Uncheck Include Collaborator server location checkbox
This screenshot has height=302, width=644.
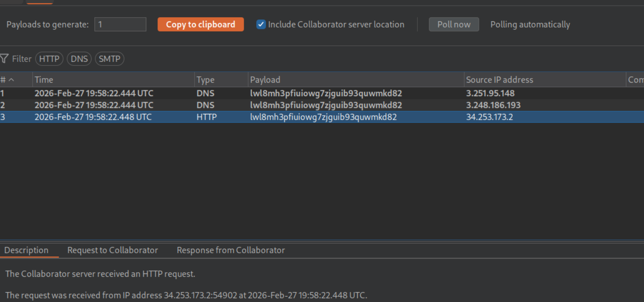pyautogui.click(x=261, y=24)
